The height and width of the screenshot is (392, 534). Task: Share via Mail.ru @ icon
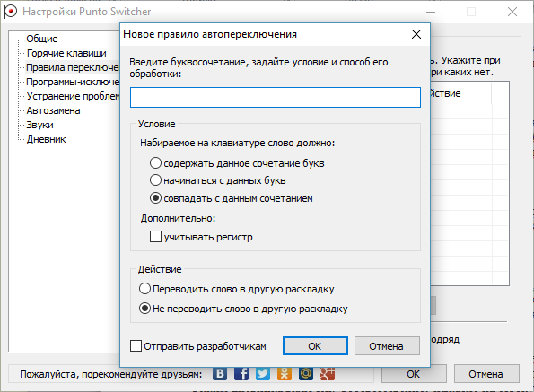click(306, 374)
